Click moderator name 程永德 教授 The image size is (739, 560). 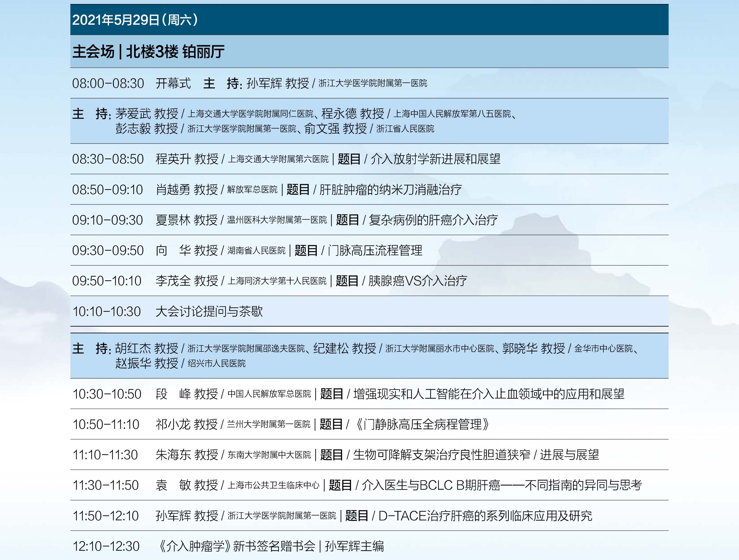[x=353, y=114]
